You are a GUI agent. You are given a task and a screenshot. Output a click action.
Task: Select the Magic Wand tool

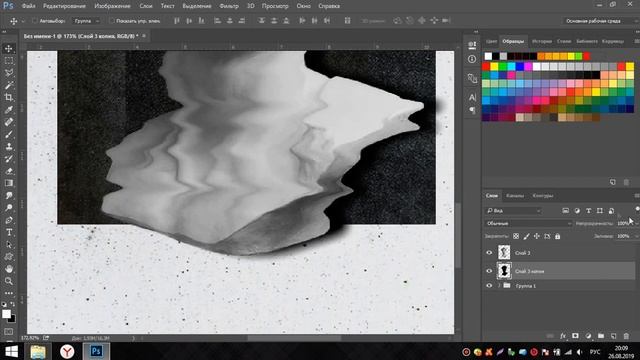tap(9, 85)
